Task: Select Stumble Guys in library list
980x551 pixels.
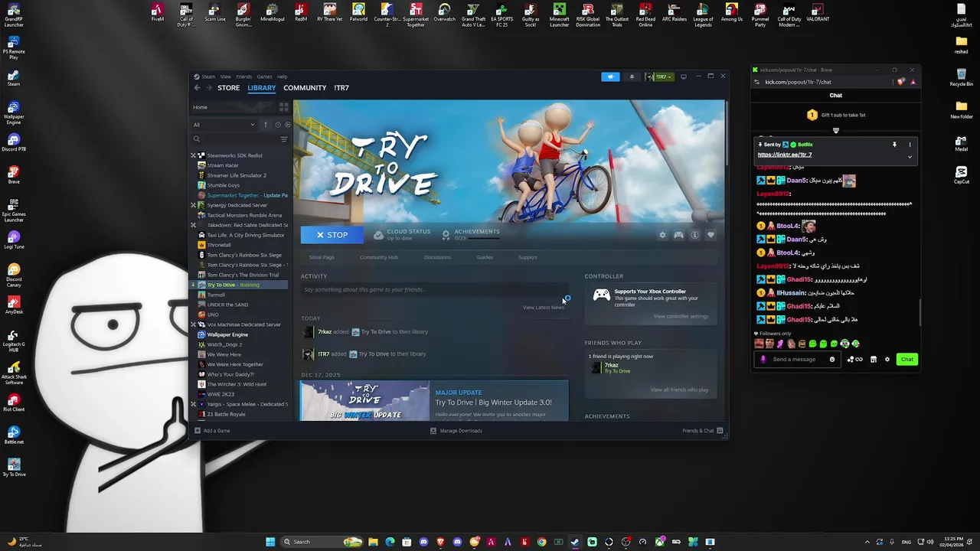Action: 223,185
